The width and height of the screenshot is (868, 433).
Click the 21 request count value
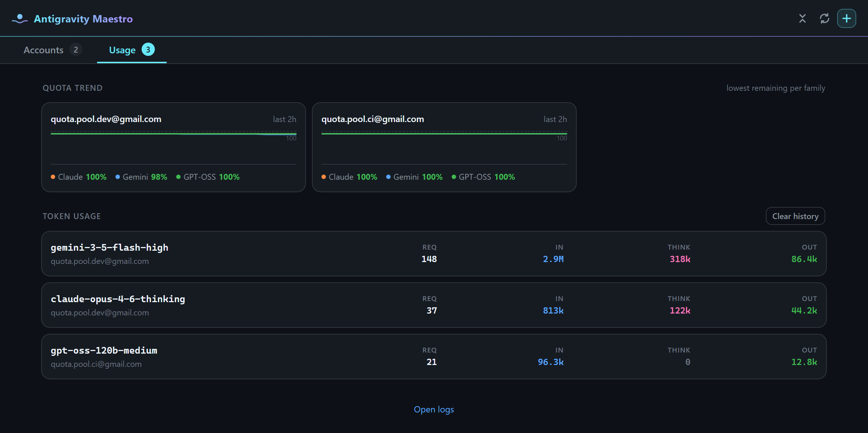(432, 362)
